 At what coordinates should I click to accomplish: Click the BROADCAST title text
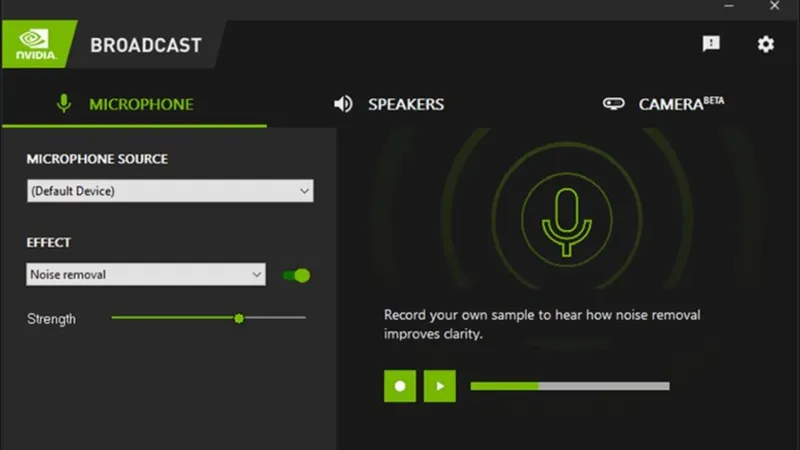point(146,45)
